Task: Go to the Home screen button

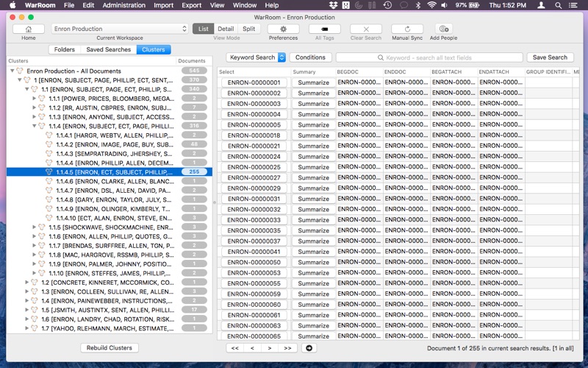Action: [29, 29]
